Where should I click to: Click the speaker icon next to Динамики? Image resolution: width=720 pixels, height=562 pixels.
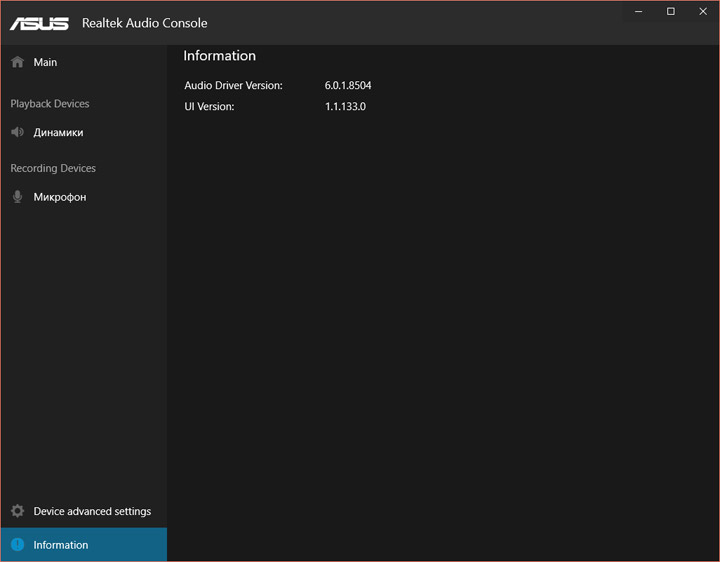pos(17,132)
